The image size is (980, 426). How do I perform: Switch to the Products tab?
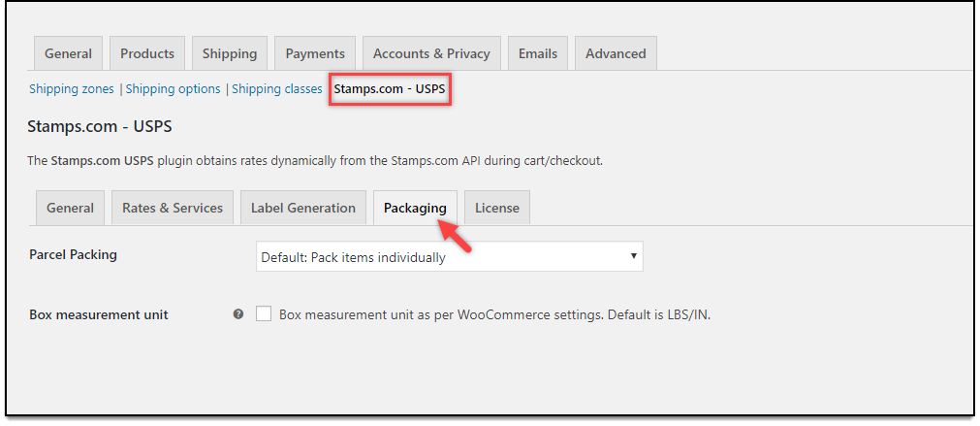(x=147, y=53)
